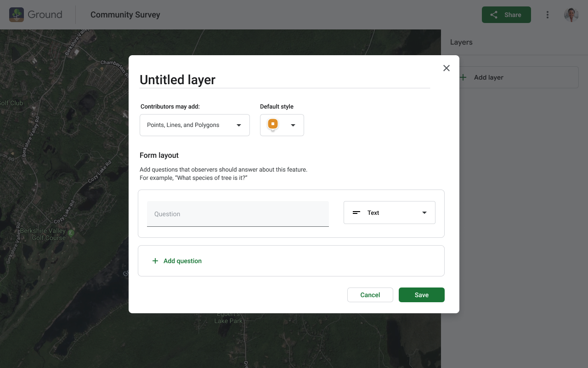This screenshot has height=368, width=588.
Task: Click the Community Survey project title
Action: click(125, 14)
